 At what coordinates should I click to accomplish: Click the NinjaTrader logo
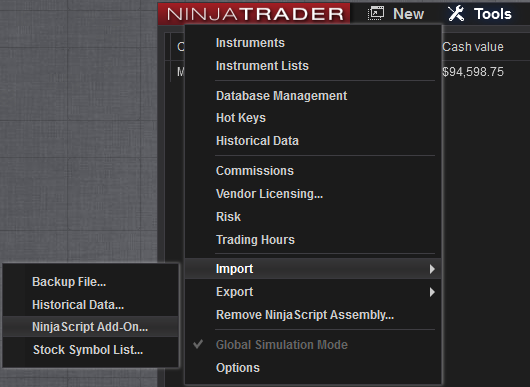pyautogui.click(x=254, y=14)
